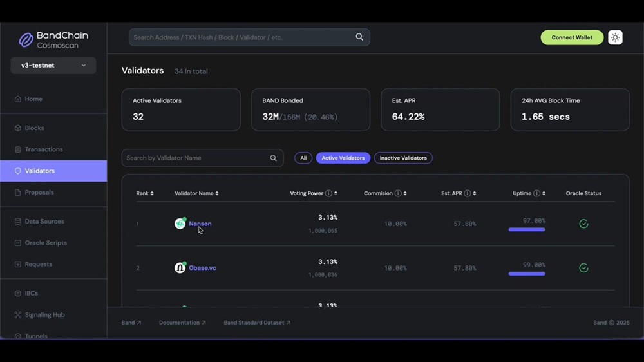
Task: Sort by Est. APR column arrows
Action: [475, 193]
